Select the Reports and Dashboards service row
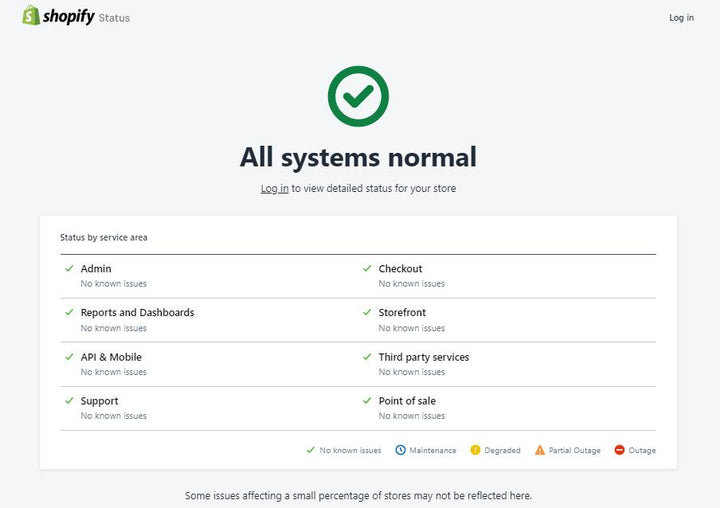Image resolution: width=720 pixels, height=508 pixels. coord(137,312)
